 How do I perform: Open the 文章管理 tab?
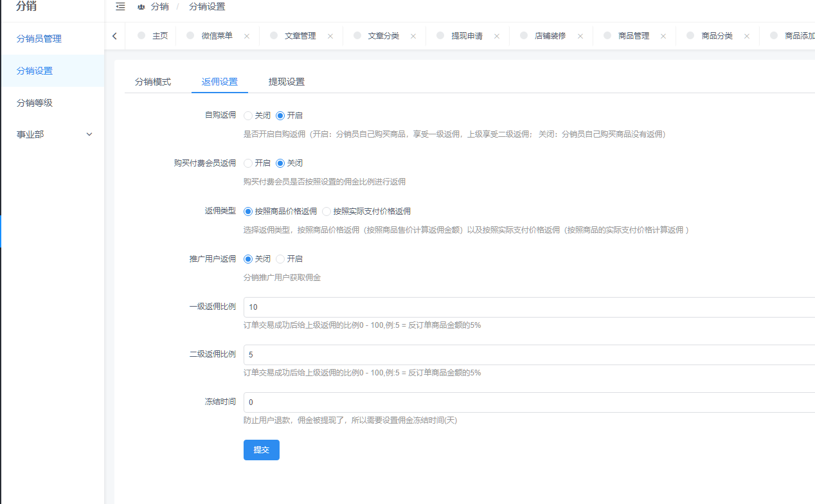300,36
